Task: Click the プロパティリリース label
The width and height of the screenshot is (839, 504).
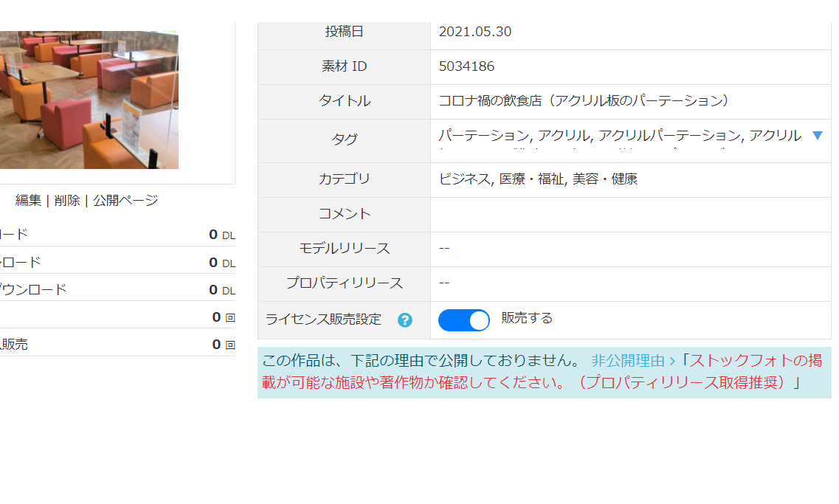Action: [344, 283]
